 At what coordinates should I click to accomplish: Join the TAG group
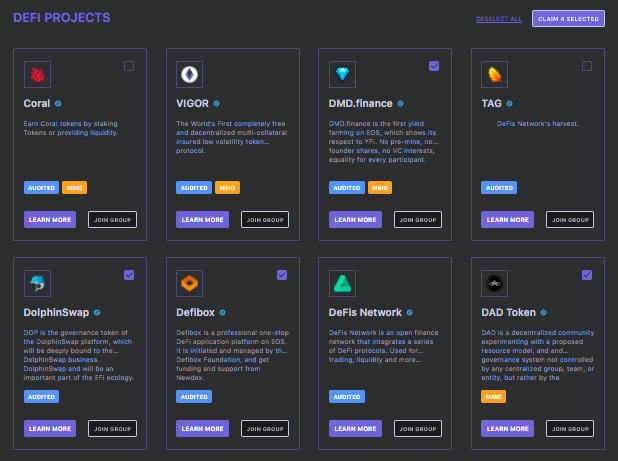coord(570,219)
